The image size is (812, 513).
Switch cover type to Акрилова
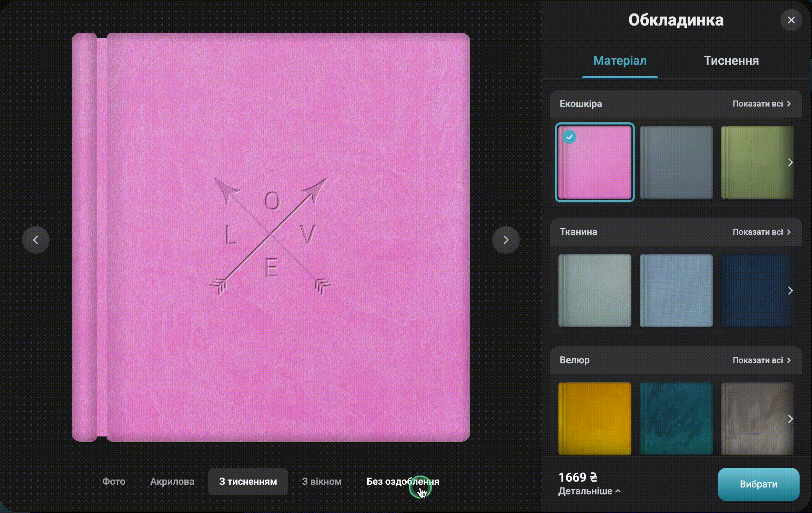[172, 481]
